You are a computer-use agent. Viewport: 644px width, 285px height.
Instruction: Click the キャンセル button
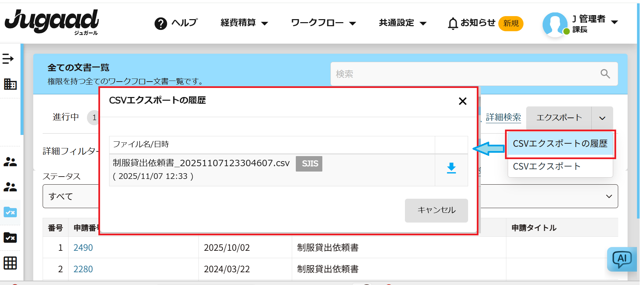tap(436, 210)
